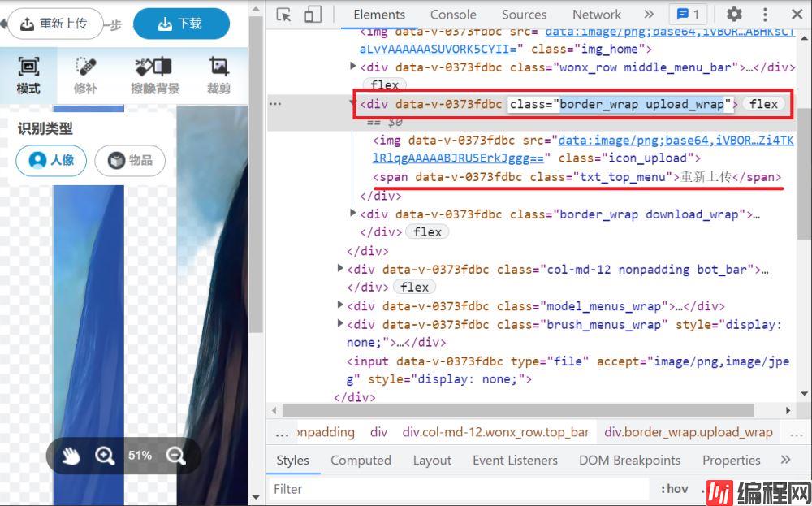The image size is (812, 506).
Task: Expand the model_menus_wrap div node
Action: 340,306
